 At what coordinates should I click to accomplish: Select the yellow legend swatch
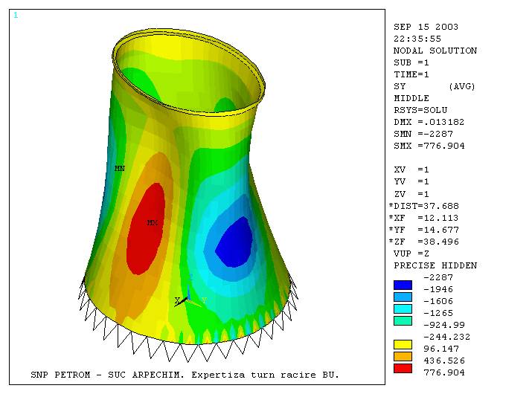(x=402, y=344)
